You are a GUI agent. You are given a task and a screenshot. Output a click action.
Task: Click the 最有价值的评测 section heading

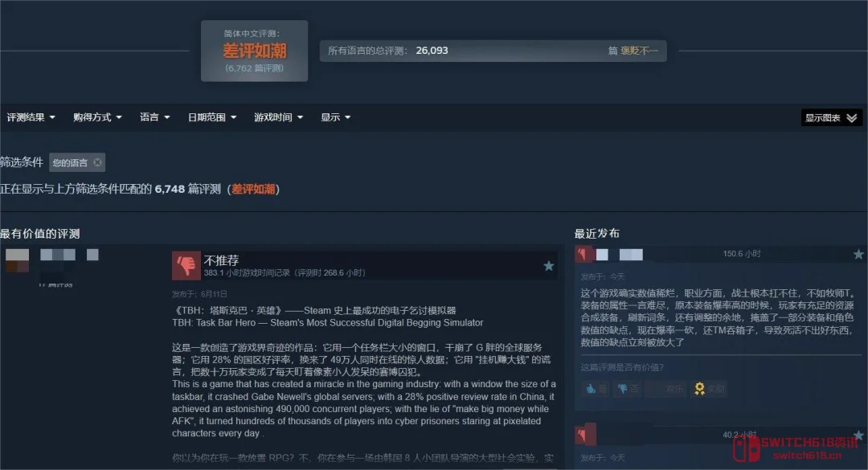tap(40, 234)
